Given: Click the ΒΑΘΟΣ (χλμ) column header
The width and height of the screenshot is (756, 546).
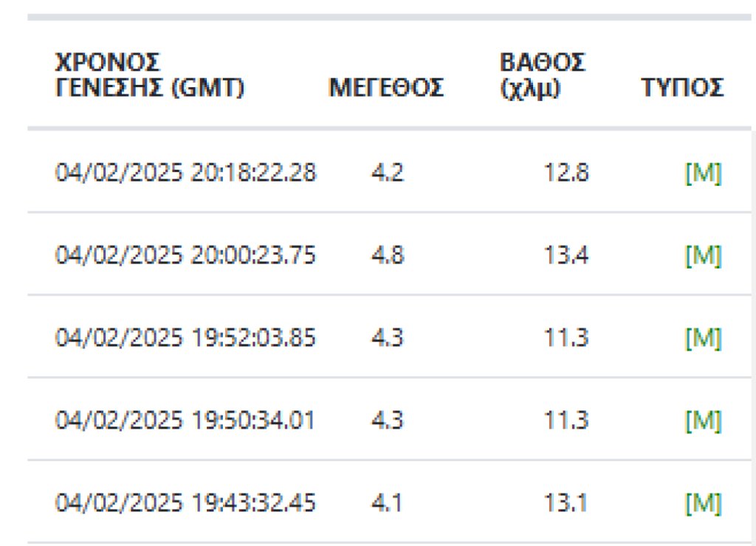Looking at the screenshot, I should pos(543,75).
